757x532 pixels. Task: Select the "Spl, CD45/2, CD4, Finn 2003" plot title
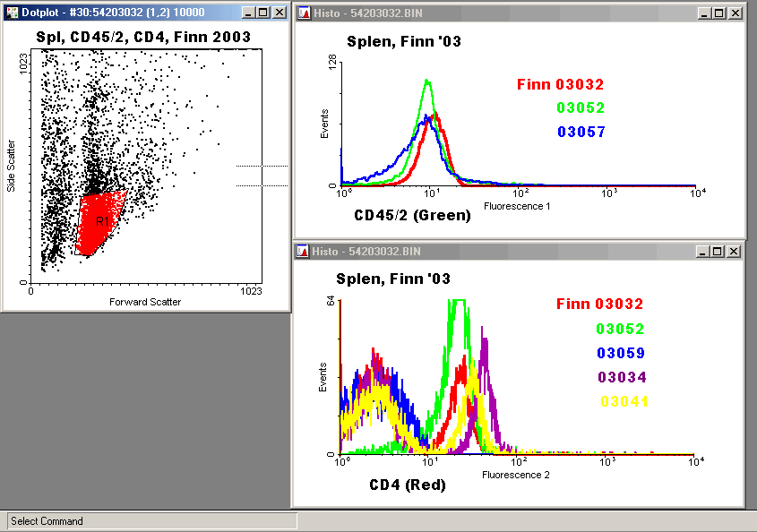(x=143, y=37)
